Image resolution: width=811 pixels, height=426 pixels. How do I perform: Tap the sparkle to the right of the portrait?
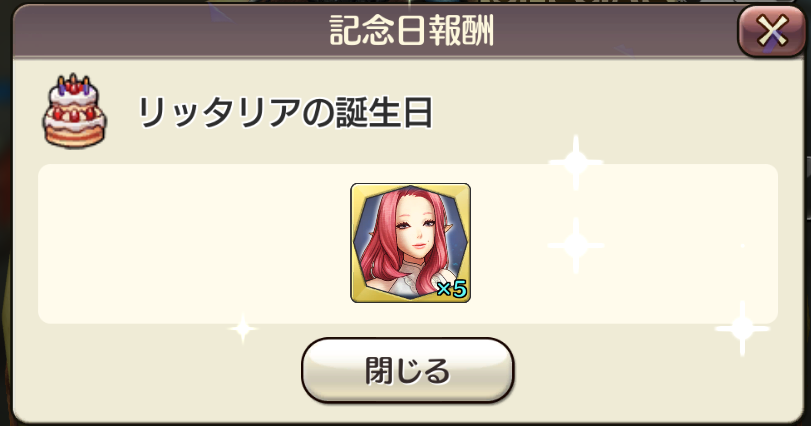pos(576,245)
